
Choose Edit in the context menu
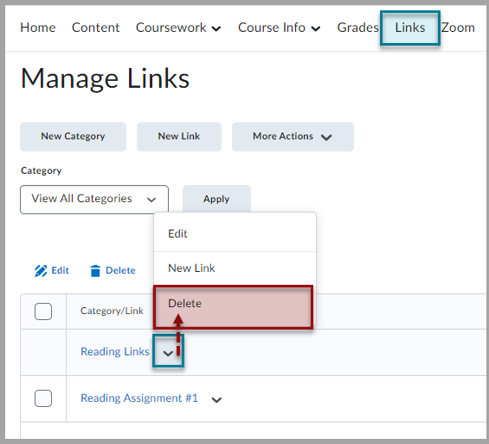[x=235, y=234]
